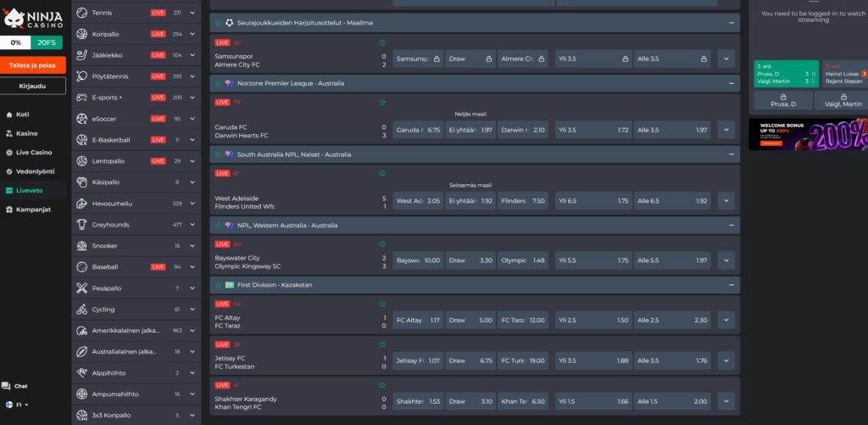Open the Ninja Casino logo home link
The image size is (868, 425).
(33, 19)
